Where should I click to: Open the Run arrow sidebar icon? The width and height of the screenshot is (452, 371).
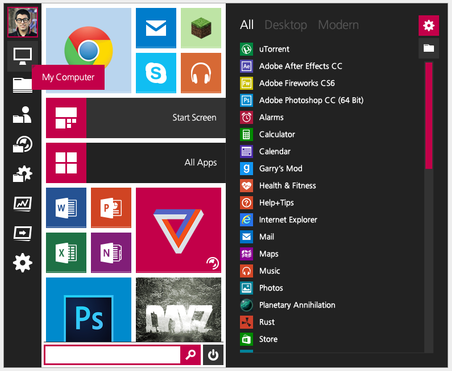pos(23,233)
